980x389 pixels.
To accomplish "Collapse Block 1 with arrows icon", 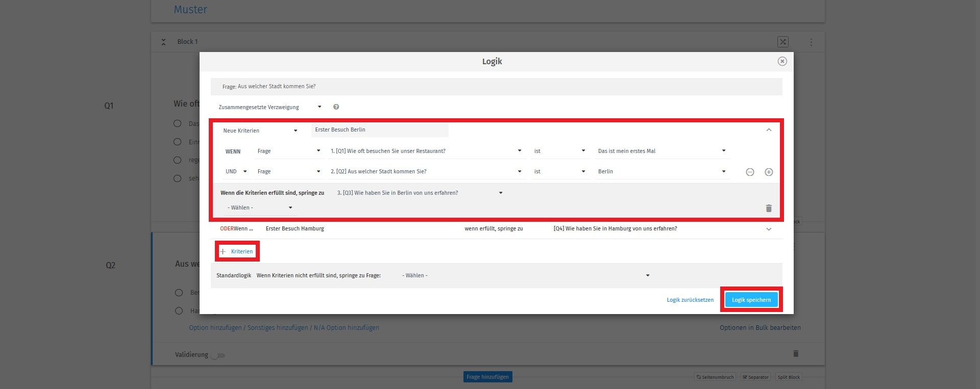I will click(x=163, y=42).
